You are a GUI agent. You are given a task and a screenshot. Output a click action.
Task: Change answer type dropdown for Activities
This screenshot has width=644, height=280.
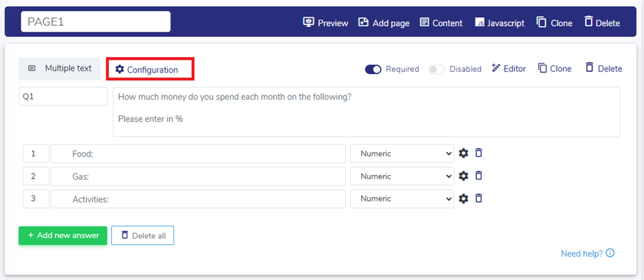(402, 199)
